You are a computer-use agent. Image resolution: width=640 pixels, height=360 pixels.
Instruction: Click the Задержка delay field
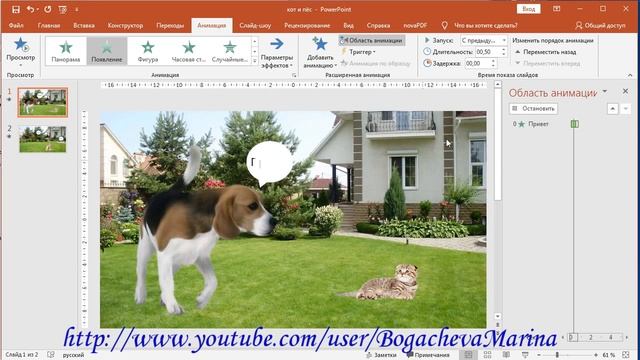(x=478, y=63)
